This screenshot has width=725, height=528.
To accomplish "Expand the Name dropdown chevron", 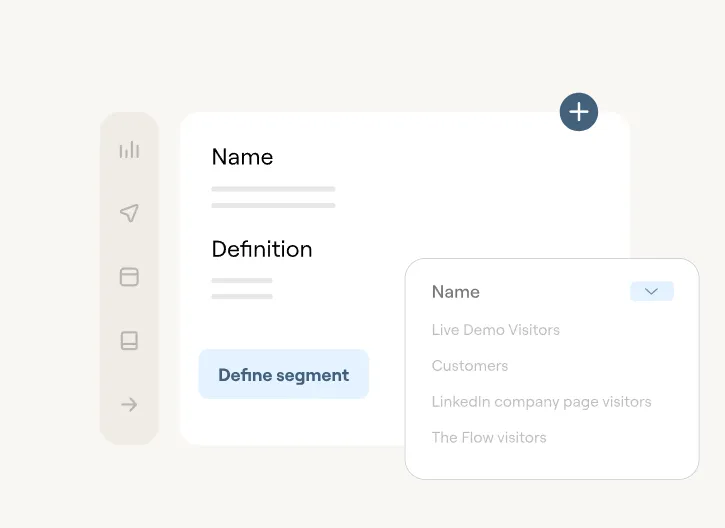I will [x=651, y=291].
